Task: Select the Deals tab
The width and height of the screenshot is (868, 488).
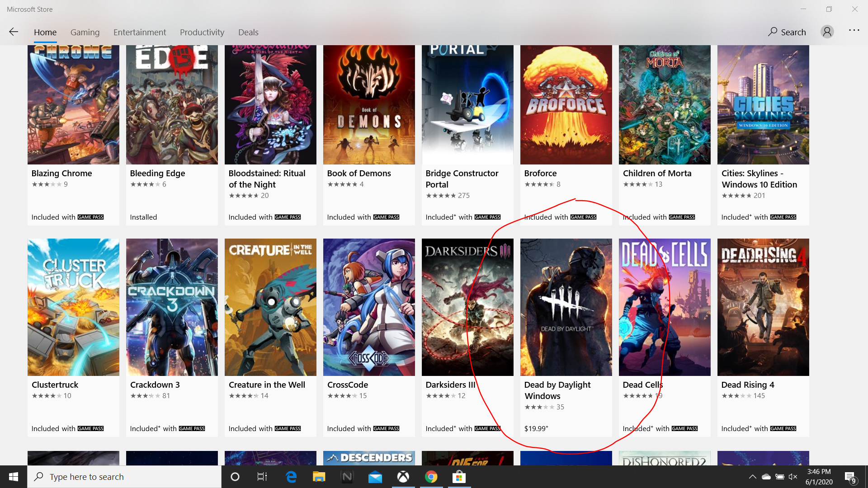Action: click(x=248, y=32)
